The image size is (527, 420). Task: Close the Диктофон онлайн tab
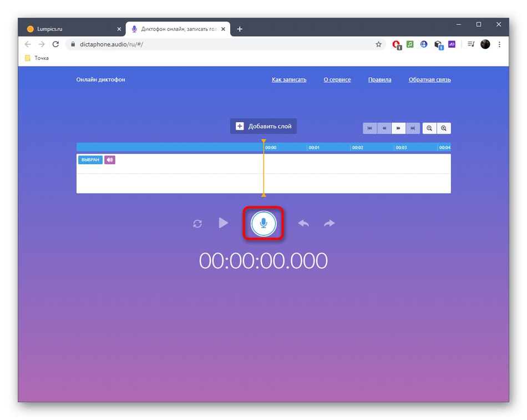tap(223, 29)
